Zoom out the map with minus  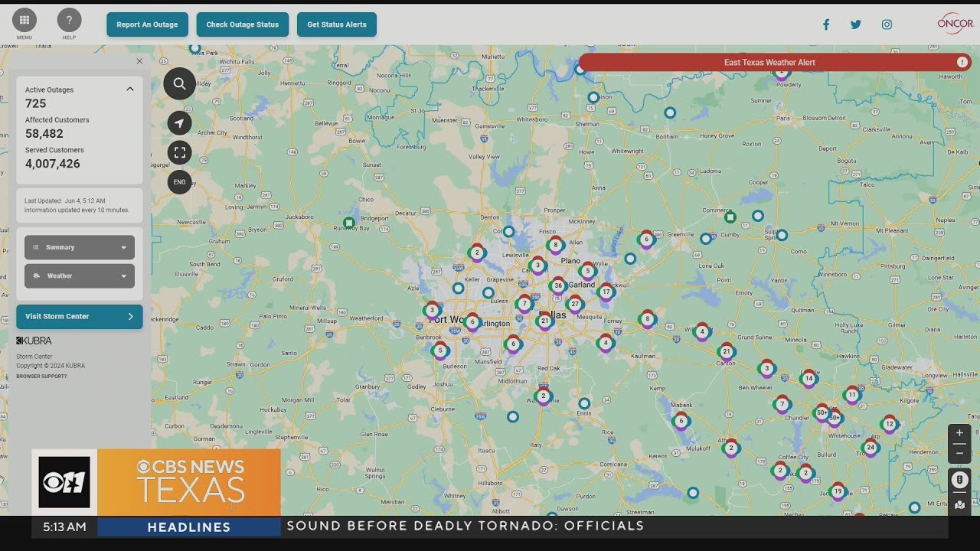click(x=959, y=453)
